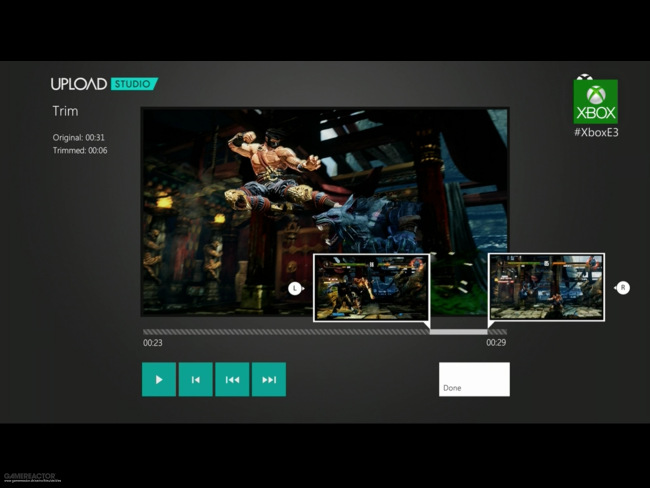Image resolution: width=650 pixels, height=488 pixels.
Task: Click the 00:29 end time label
Action: (496, 342)
